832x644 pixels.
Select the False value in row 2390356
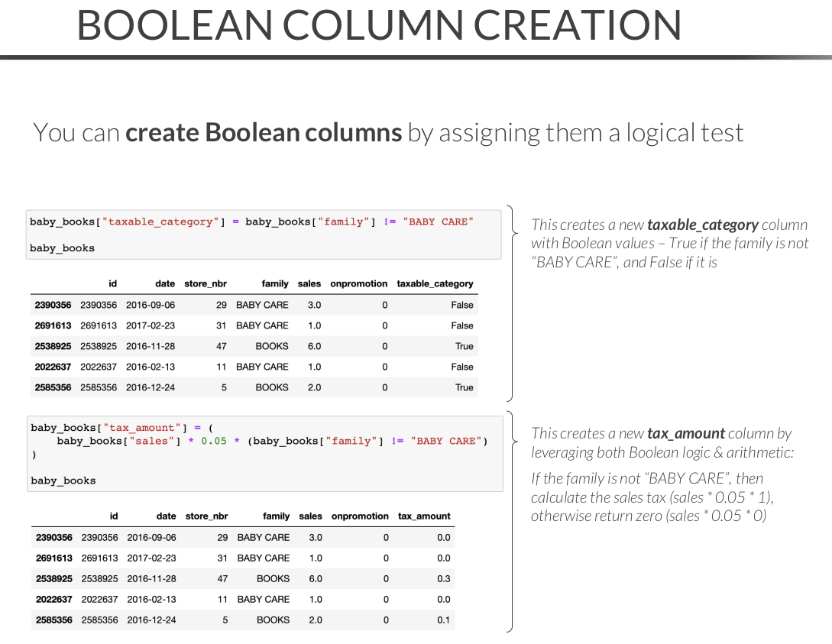tap(461, 305)
